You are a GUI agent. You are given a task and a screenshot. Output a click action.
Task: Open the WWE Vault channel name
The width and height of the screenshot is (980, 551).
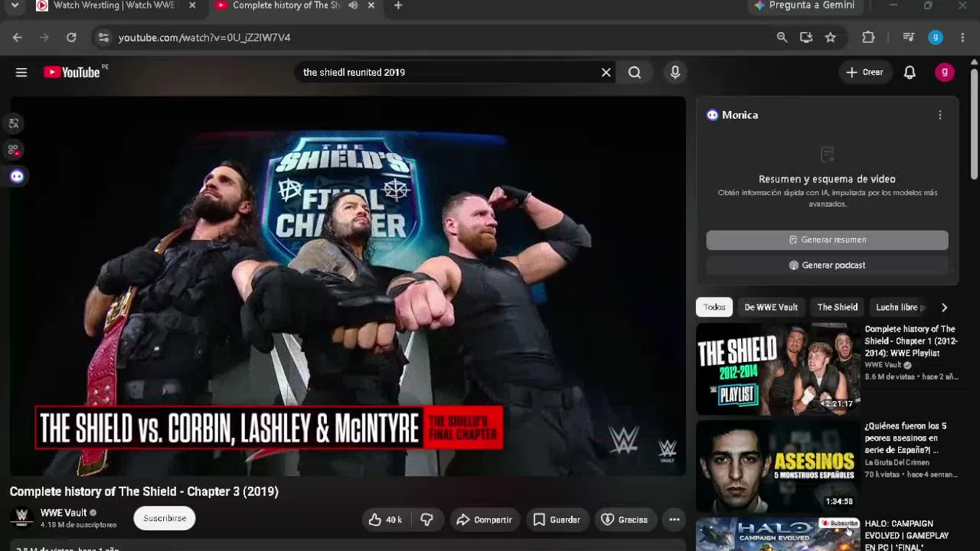click(64, 513)
